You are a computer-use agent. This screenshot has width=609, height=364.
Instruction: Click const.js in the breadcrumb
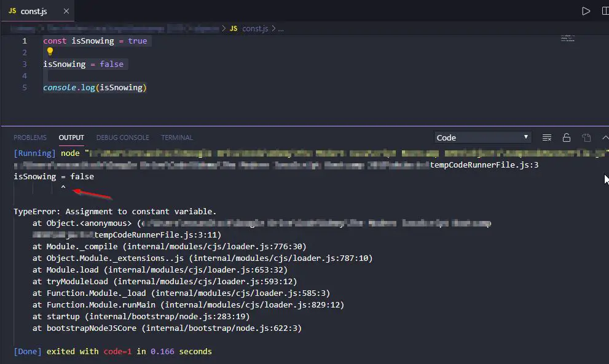[x=255, y=28]
